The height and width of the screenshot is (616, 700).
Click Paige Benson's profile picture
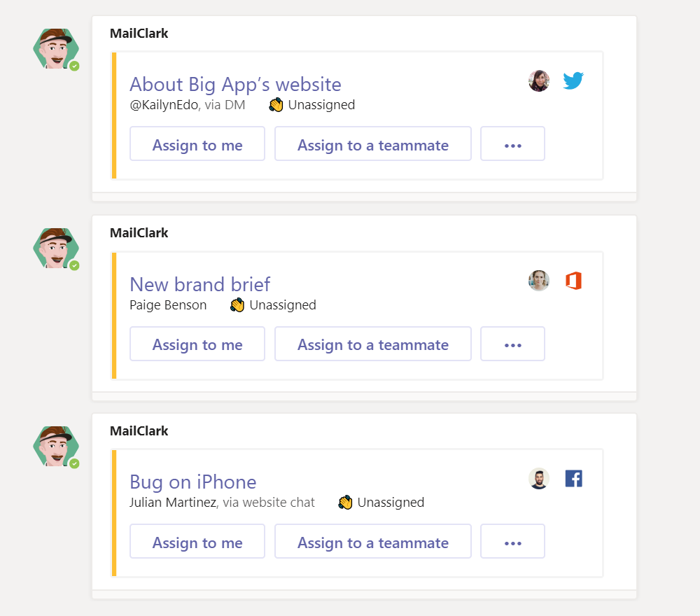pyautogui.click(x=539, y=281)
